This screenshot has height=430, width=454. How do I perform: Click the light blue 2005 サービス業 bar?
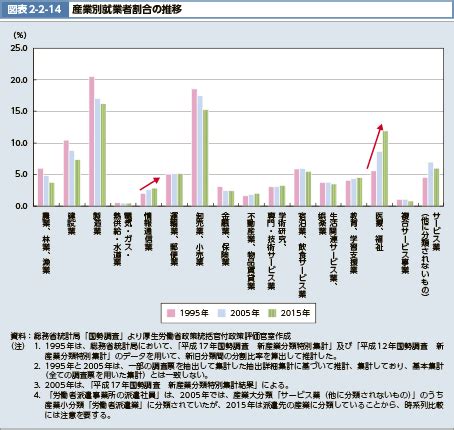click(x=431, y=184)
